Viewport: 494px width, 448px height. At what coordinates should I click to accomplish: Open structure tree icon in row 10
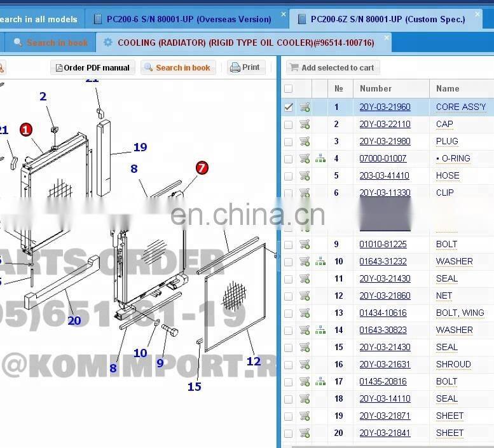click(320, 261)
